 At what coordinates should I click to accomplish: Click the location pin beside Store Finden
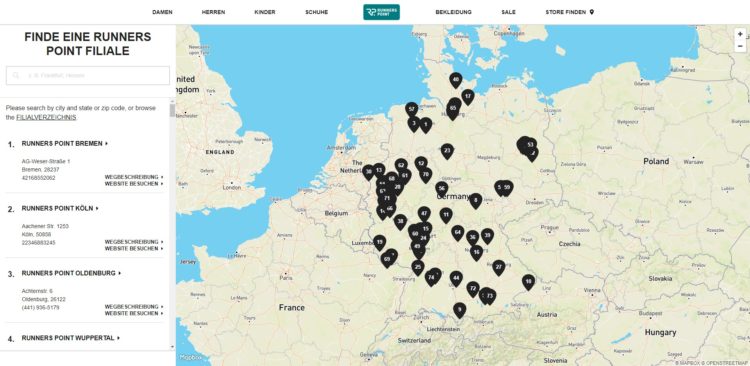[x=592, y=12]
